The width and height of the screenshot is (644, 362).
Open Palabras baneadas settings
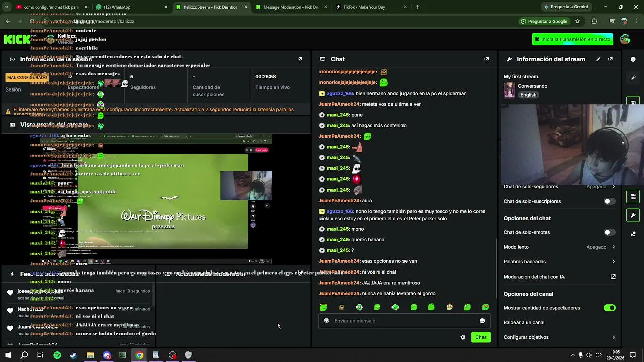pos(559,262)
